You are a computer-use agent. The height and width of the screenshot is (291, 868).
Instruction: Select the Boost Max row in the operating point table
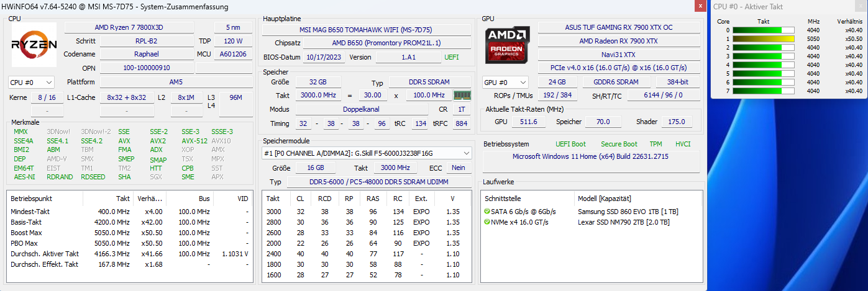(x=130, y=233)
